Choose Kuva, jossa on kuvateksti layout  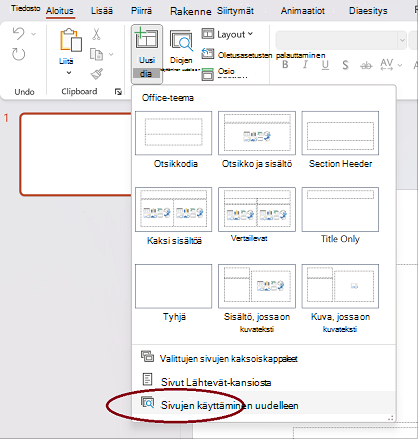[x=340, y=286]
